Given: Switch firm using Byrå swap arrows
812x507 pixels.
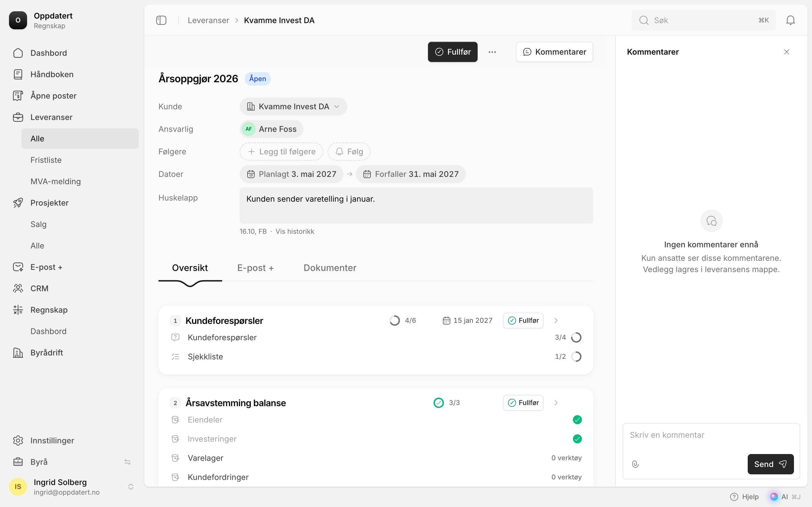Looking at the screenshot, I should [127, 462].
